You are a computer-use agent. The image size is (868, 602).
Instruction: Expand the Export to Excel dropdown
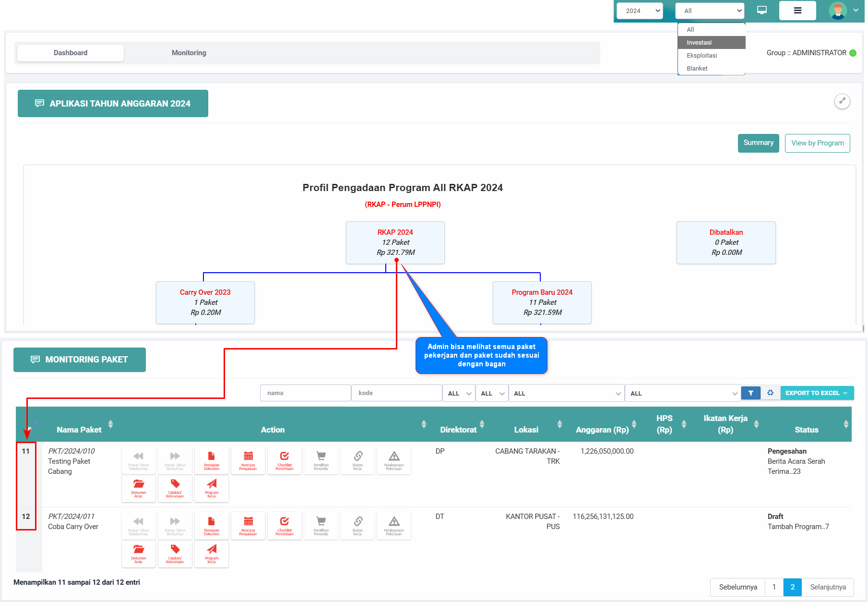[817, 393]
